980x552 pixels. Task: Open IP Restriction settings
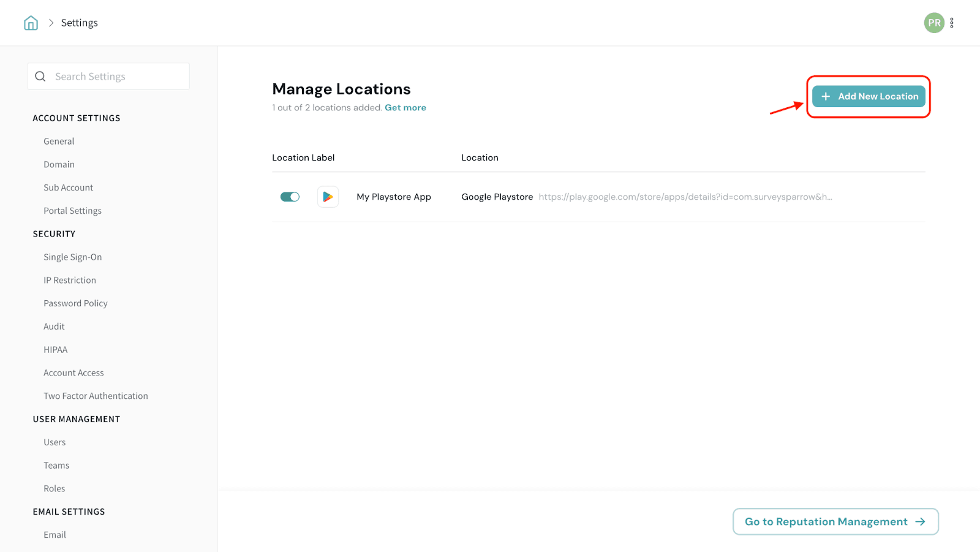(x=70, y=281)
